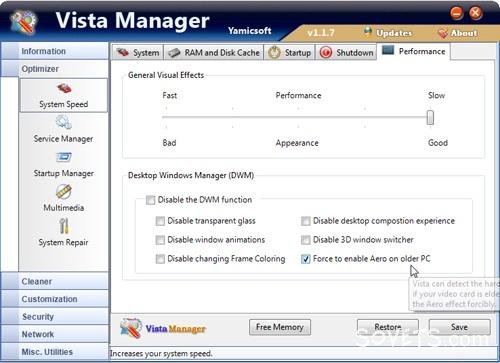Open the Multimedia optimizer

pos(63,198)
